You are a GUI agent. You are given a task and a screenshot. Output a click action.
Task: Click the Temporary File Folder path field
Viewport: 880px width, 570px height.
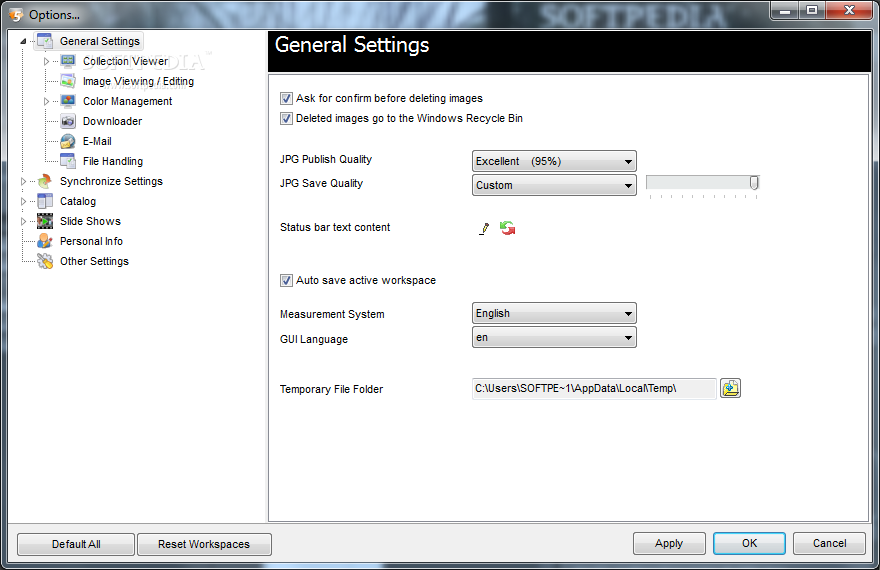594,388
